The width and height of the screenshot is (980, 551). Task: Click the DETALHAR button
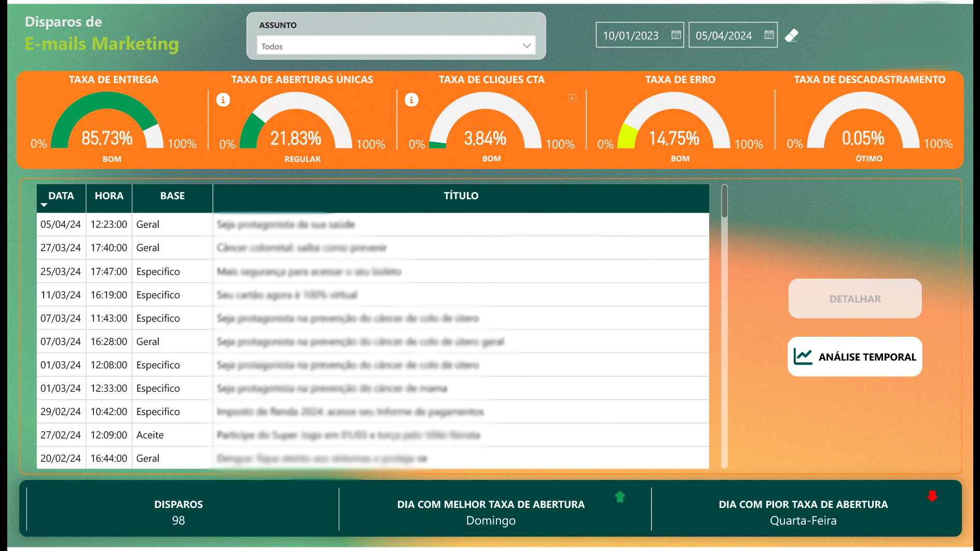pyautogui.click(x=855, y=299)
